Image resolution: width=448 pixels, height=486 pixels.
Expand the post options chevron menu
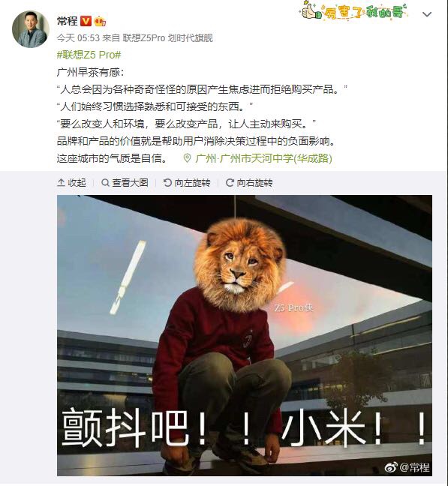tap(427, 14)
